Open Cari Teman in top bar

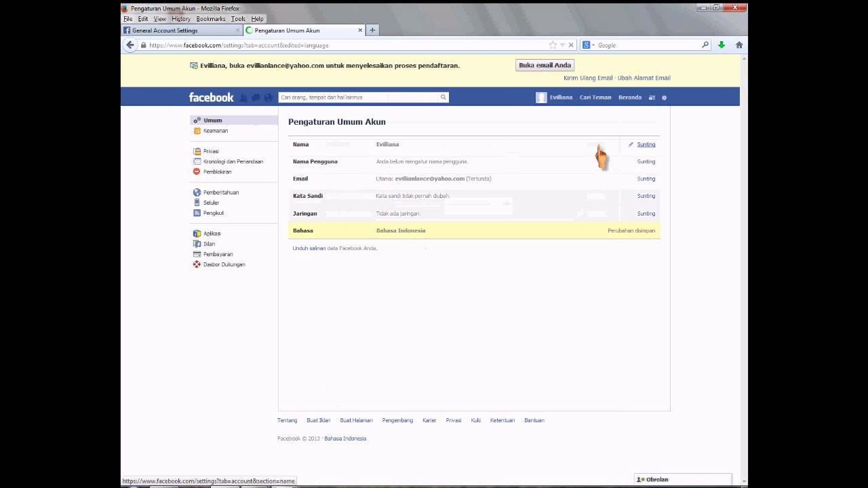(x=595, y=98)
